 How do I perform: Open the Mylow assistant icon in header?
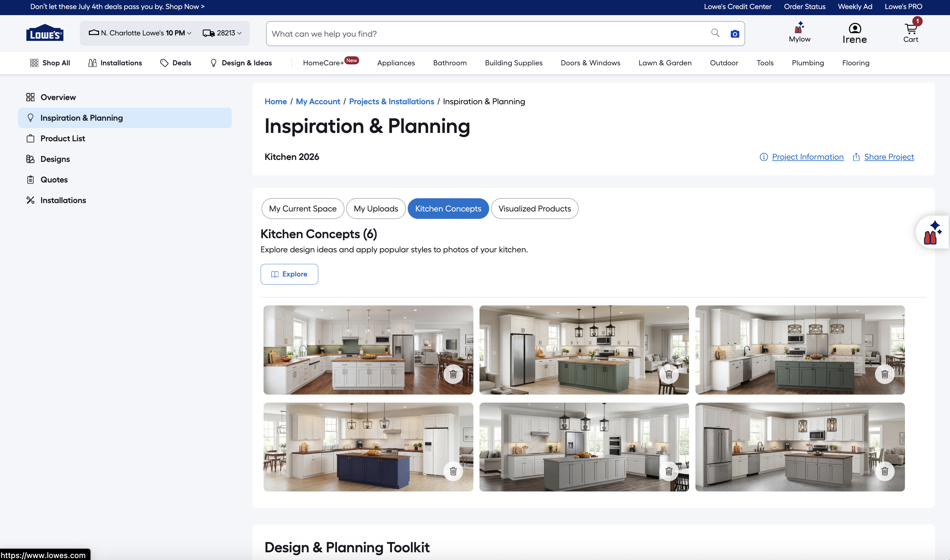pyautogui.click(x=799, y=28)
